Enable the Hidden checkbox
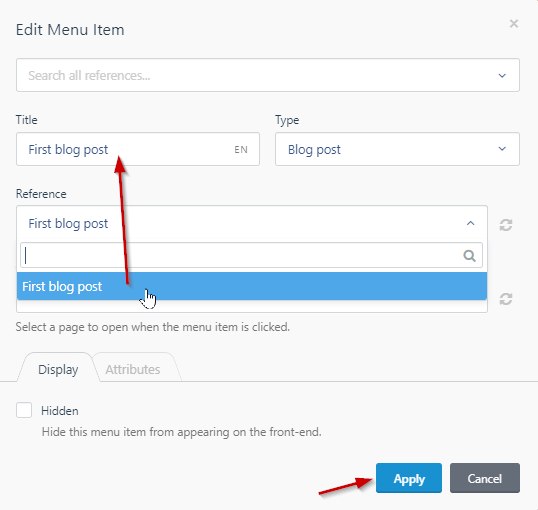 coord(24,410)
